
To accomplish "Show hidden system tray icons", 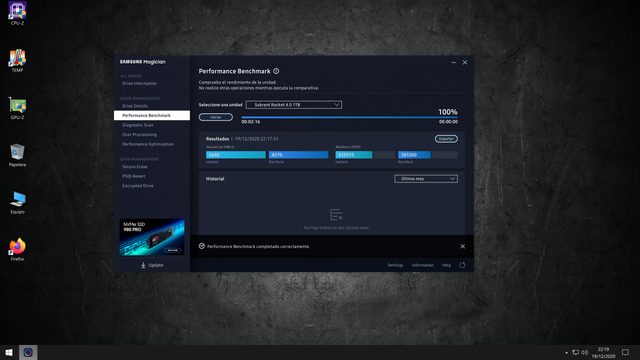I will point(566,352).
